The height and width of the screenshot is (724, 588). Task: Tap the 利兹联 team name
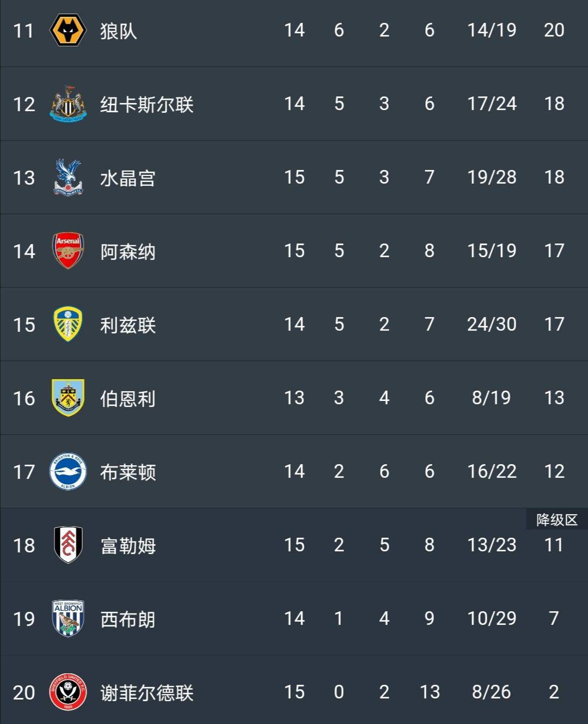(x=128, y=325)
